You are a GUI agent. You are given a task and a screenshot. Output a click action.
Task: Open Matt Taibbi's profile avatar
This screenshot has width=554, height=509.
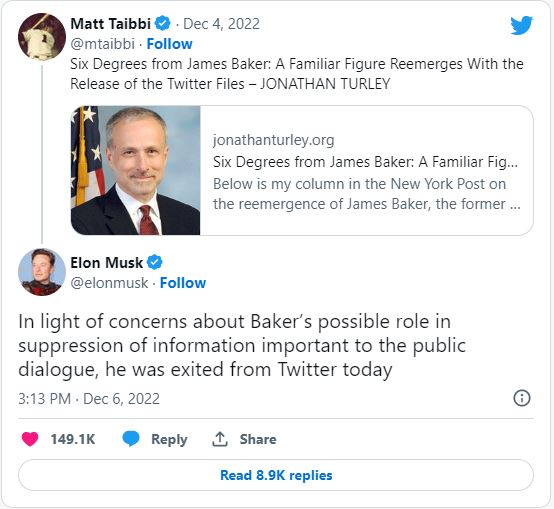coord(42,37)
